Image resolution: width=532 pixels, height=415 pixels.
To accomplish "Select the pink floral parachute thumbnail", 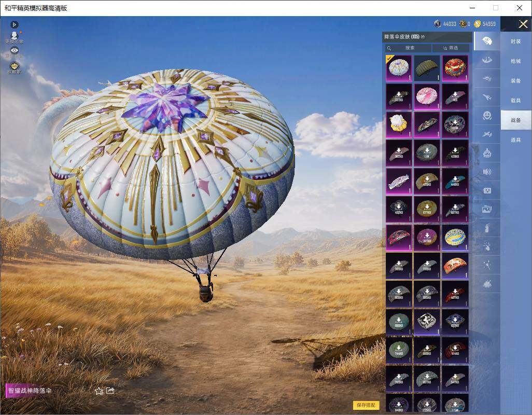I will (427, 96).
